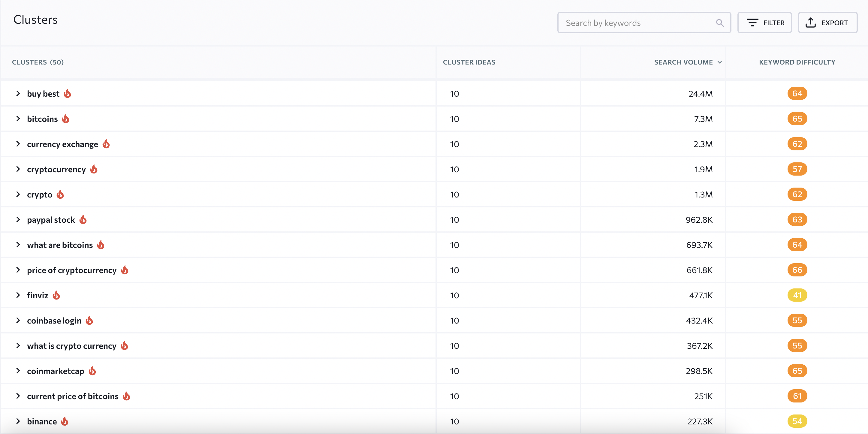
Task: Click the Clusters page heading
Action: 35,20
